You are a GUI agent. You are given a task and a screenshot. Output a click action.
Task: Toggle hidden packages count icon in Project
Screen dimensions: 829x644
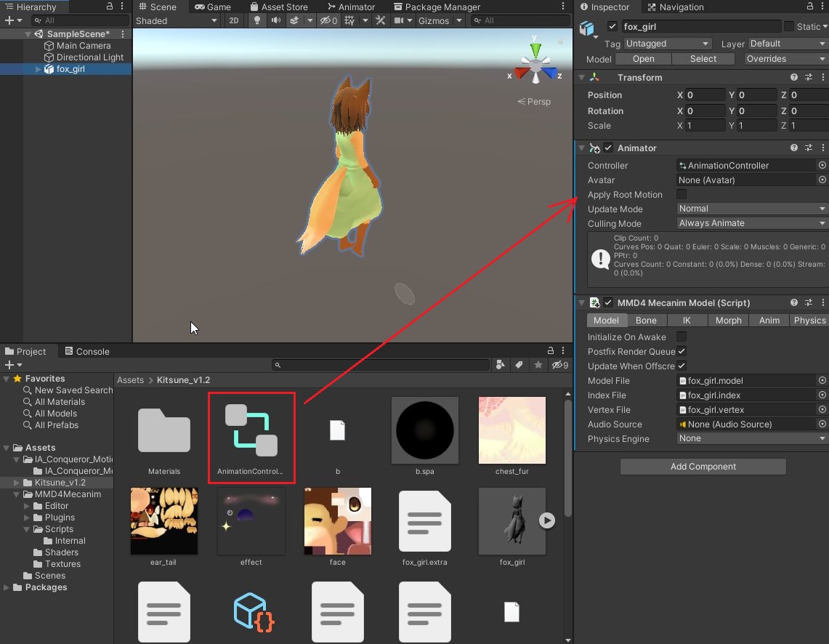(x=560, y=365)
